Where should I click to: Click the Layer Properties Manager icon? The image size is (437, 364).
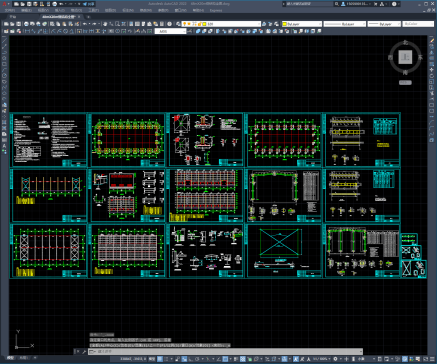[178, 24]
